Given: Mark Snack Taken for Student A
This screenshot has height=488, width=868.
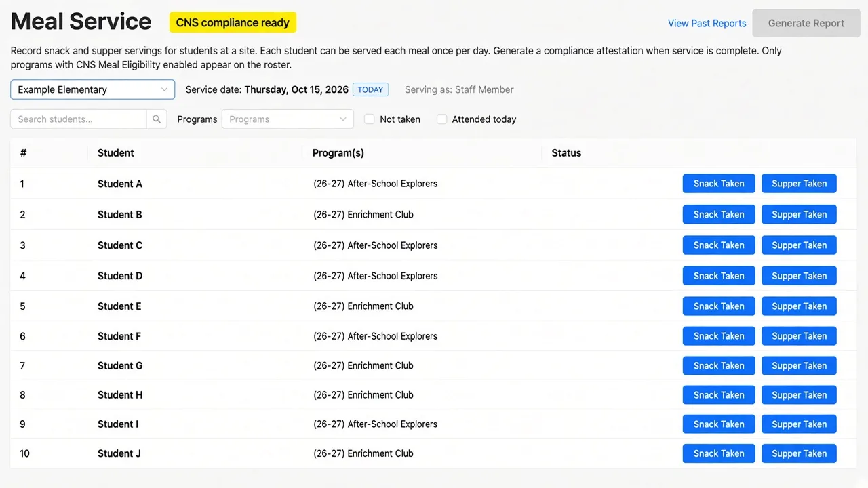Looking at the screenshot, I should point(719,184).
